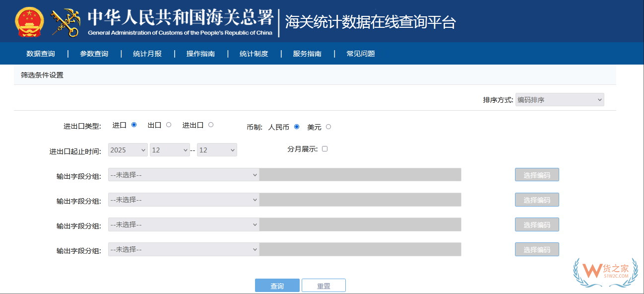This screenshot has height=294, width=644.
Task: Click the national emblem logo
Action: click(28, 21)
